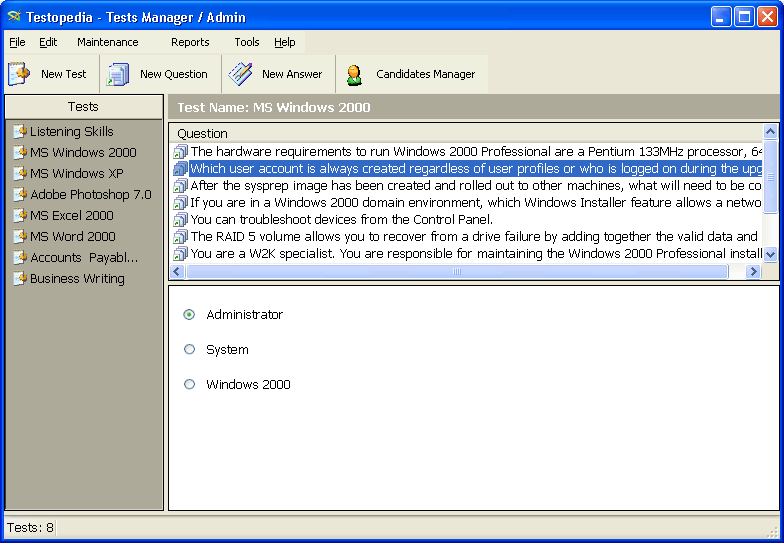The image size is (784, 543).
Task: Click the New Test notepad icon
Action: pyautogui.click(x=19, y=74)
